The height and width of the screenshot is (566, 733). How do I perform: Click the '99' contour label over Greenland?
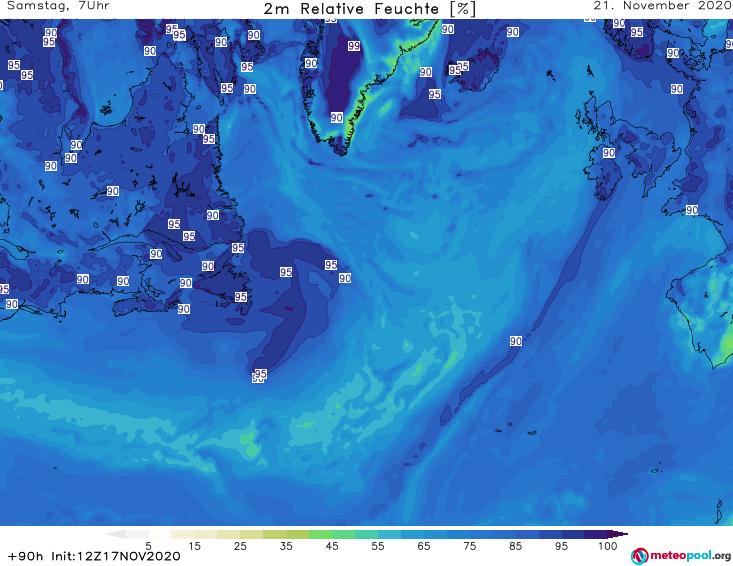click(x=354, y=46)
